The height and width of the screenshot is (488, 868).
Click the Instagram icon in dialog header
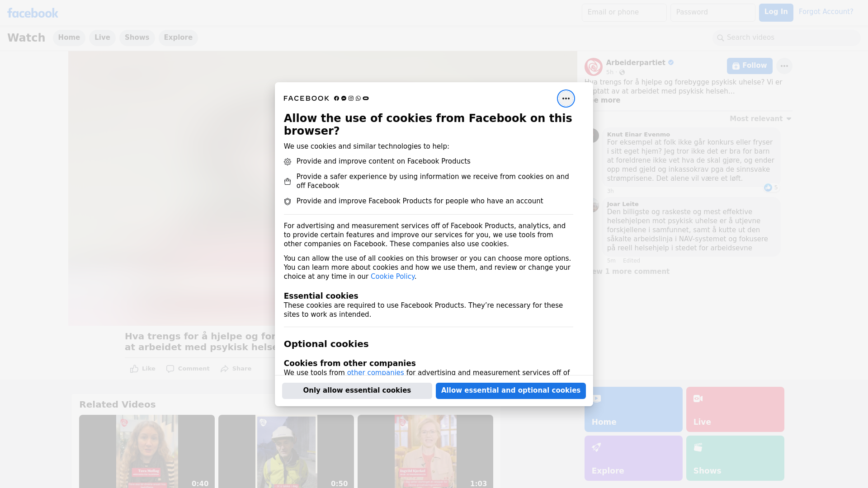[x=351, y=99]
